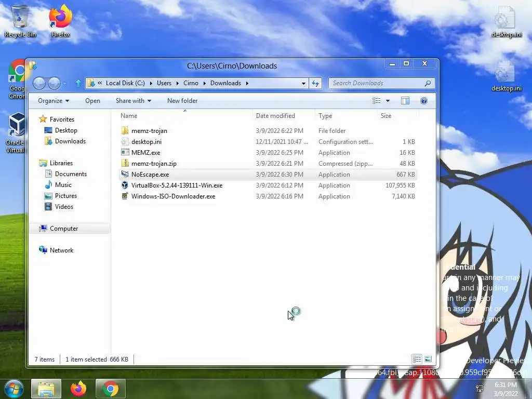Select the memz-trojan.zip archive icon

click(x=125, y=163)
